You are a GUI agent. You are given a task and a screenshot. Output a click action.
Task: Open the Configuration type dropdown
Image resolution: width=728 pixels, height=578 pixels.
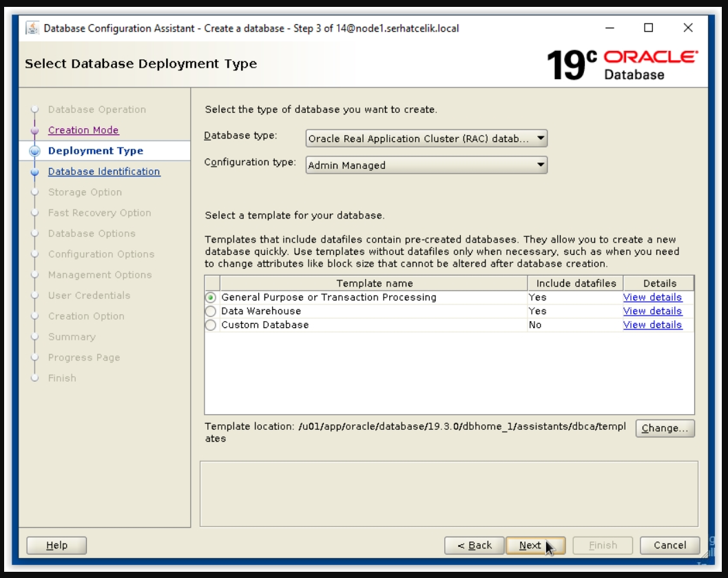(x=426, y=165)
